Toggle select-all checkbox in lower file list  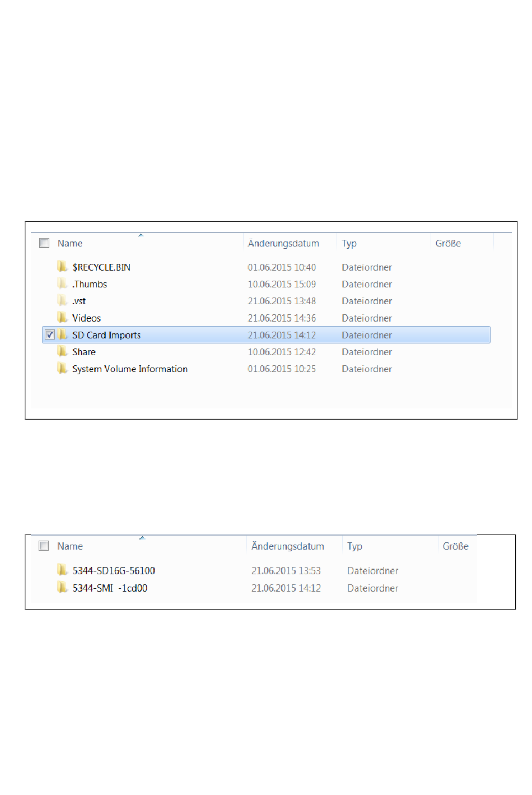(x=44, y=546)
